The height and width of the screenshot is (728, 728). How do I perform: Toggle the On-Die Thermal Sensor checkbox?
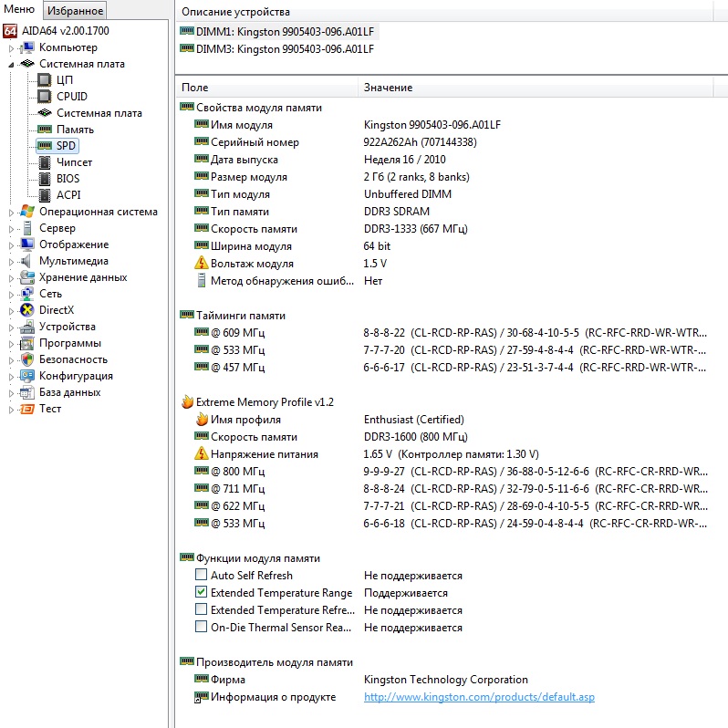click(x=201, y=627)
